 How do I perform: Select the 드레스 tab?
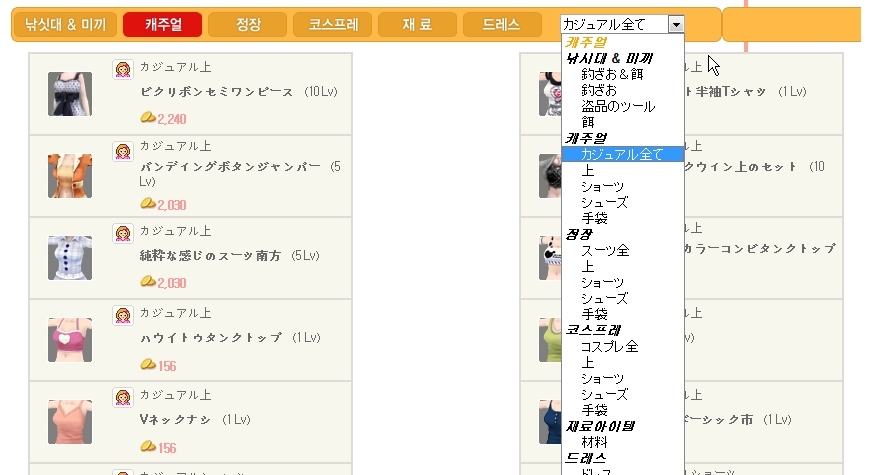click(500, 25)
